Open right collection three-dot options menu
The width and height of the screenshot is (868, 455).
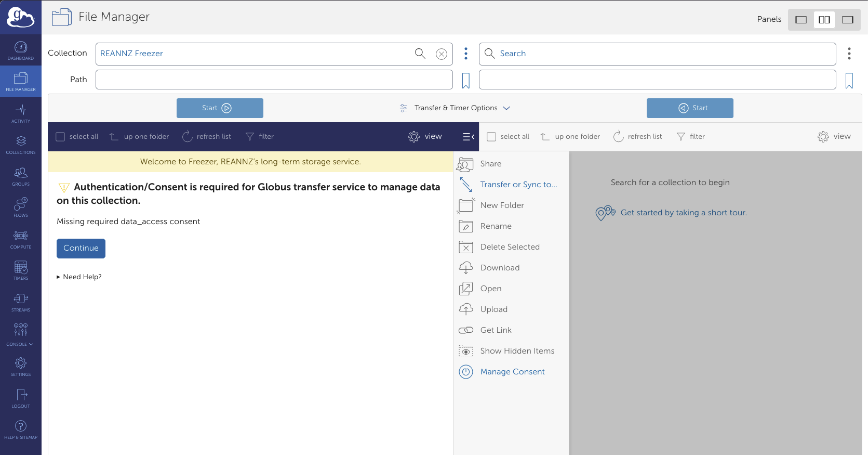849,54
